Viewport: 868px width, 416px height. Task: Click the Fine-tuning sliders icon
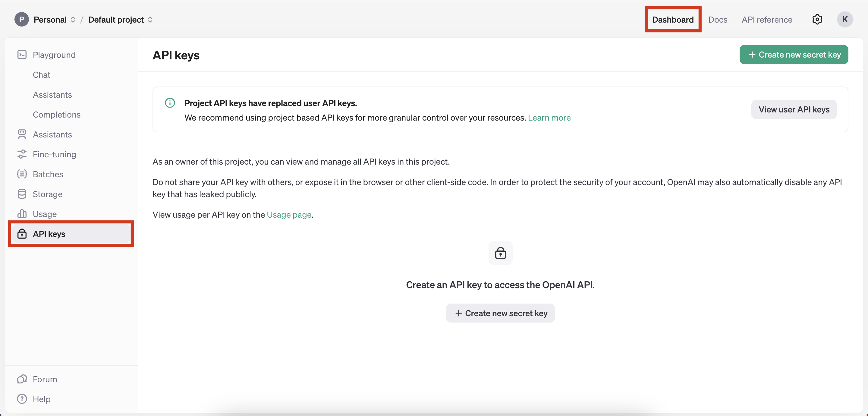(x=22, y=154)
